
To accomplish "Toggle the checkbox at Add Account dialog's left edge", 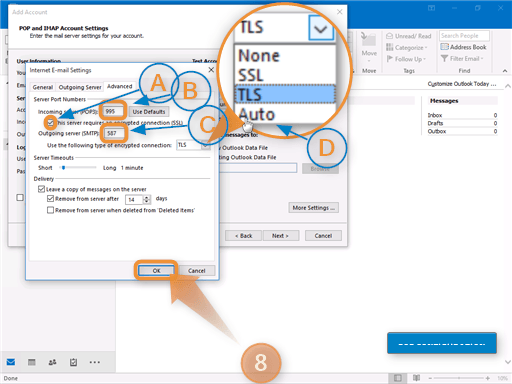I will click(x=20, y=197).
